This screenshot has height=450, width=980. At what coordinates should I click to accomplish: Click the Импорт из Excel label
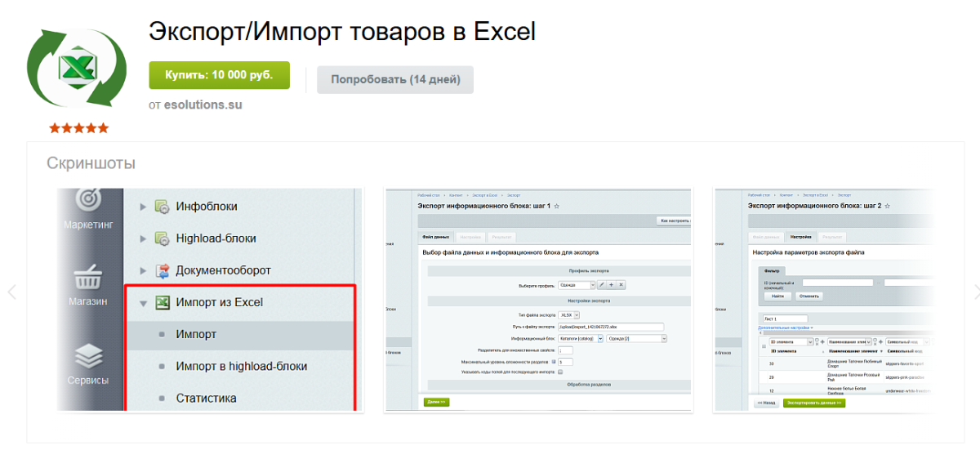tap(220, 302)
